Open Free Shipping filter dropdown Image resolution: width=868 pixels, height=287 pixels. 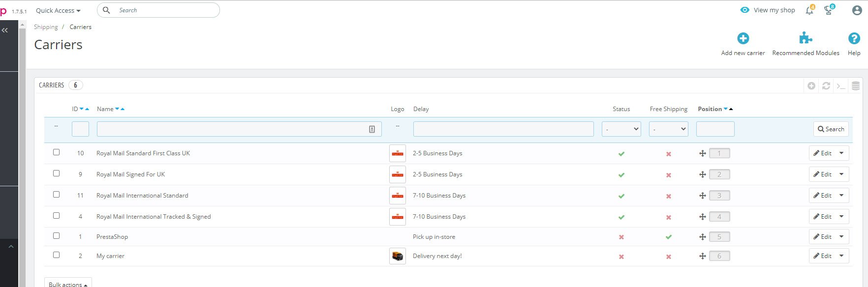click(x=669, y=129)
